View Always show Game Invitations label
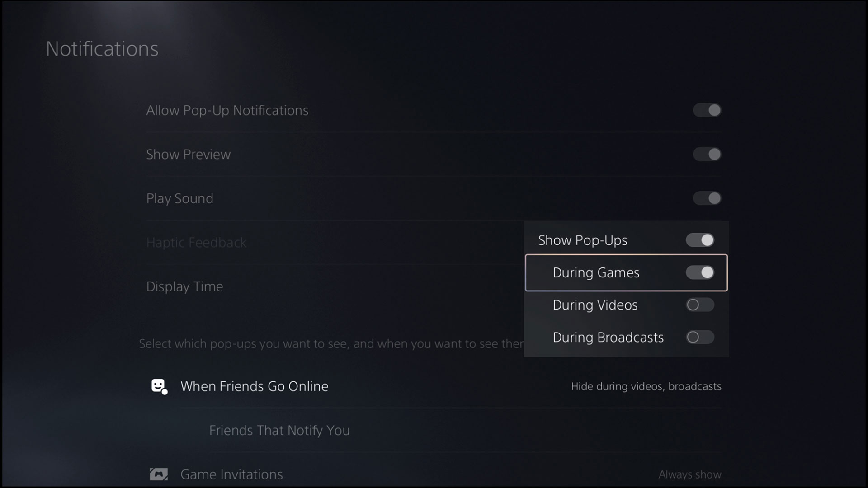 tap(689, 474)
